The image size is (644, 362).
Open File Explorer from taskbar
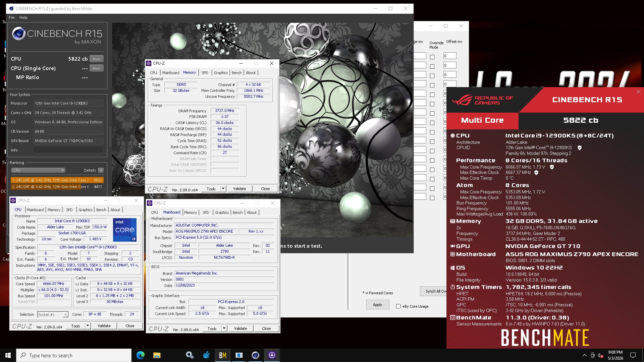click(157, 355)
